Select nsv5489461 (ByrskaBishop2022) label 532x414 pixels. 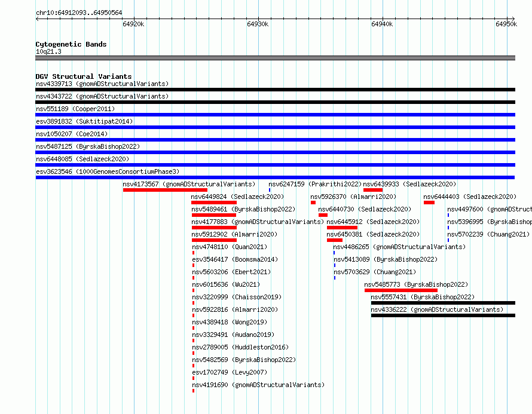pos(243,209)
